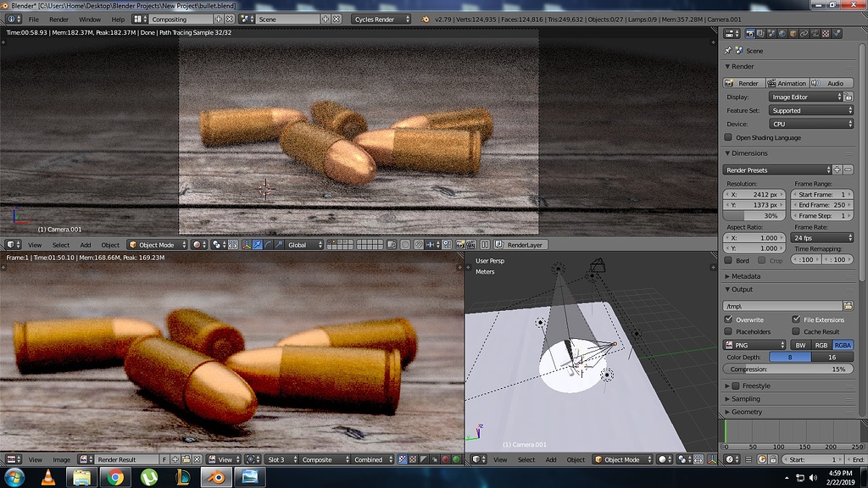Select the RGB color mode button

pos(821,345)
